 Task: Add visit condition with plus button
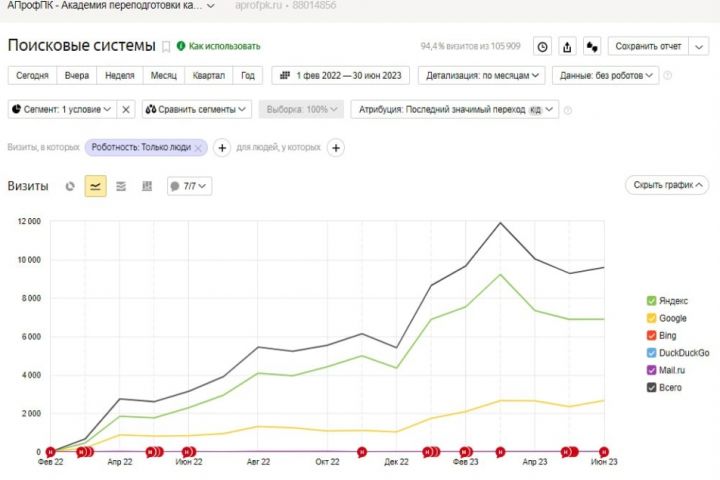pos(223,148)
